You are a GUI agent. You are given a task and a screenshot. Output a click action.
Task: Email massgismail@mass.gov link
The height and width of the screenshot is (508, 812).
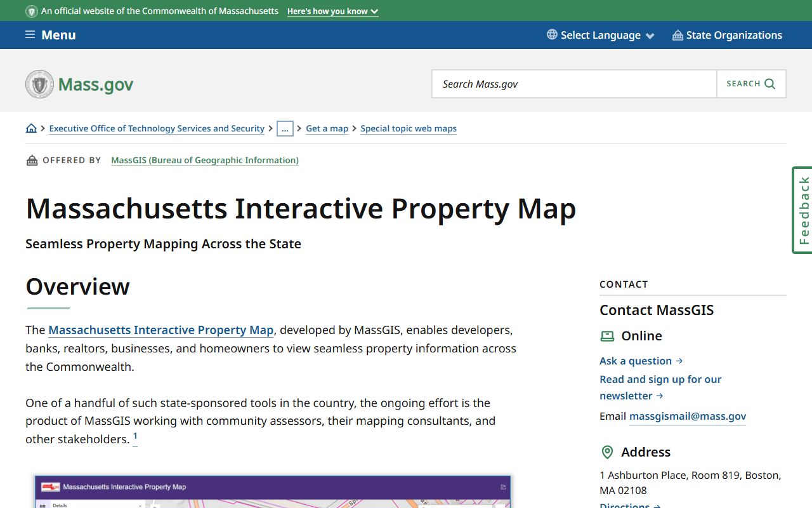(x=688, y=417)
